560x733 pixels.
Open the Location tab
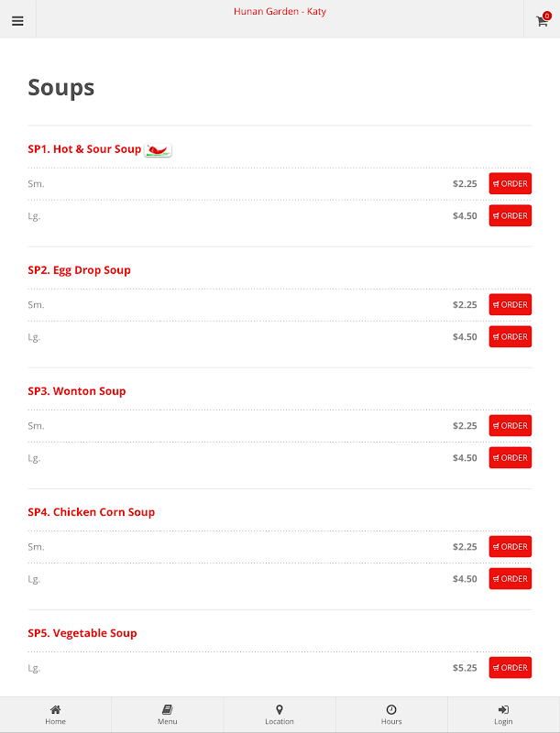tap(280, 715)
